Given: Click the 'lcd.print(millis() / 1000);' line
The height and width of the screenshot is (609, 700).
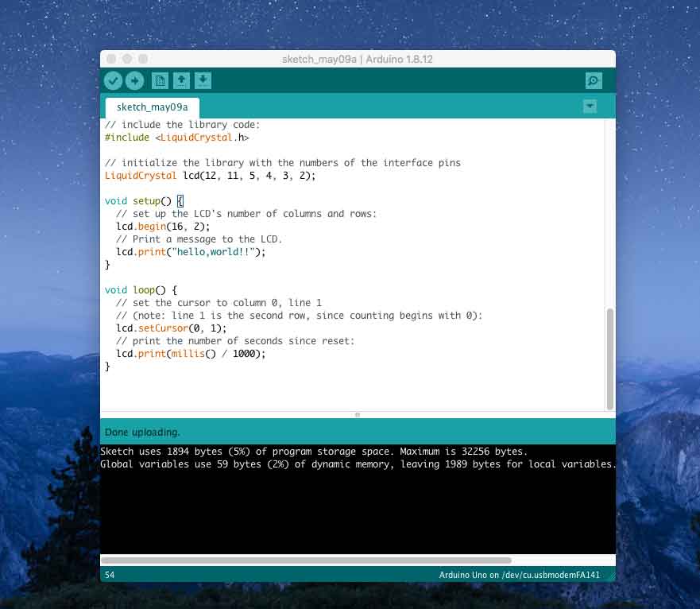Looking at the screenshot, I should [191, 354].
